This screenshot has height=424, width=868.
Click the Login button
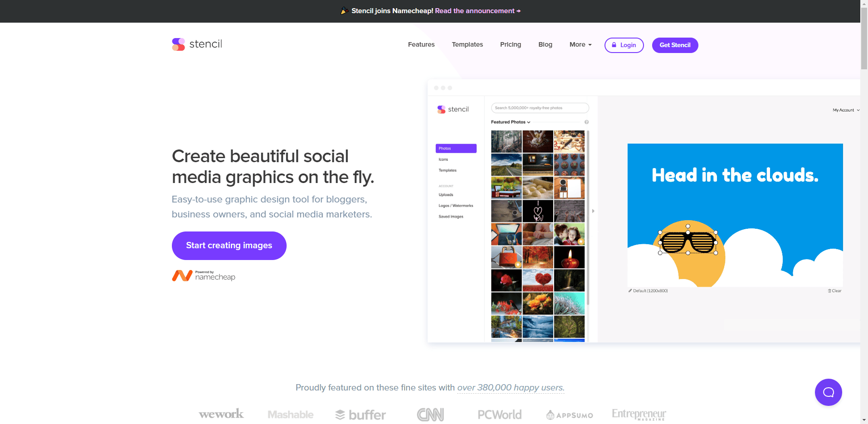click(x=624, y=45)
